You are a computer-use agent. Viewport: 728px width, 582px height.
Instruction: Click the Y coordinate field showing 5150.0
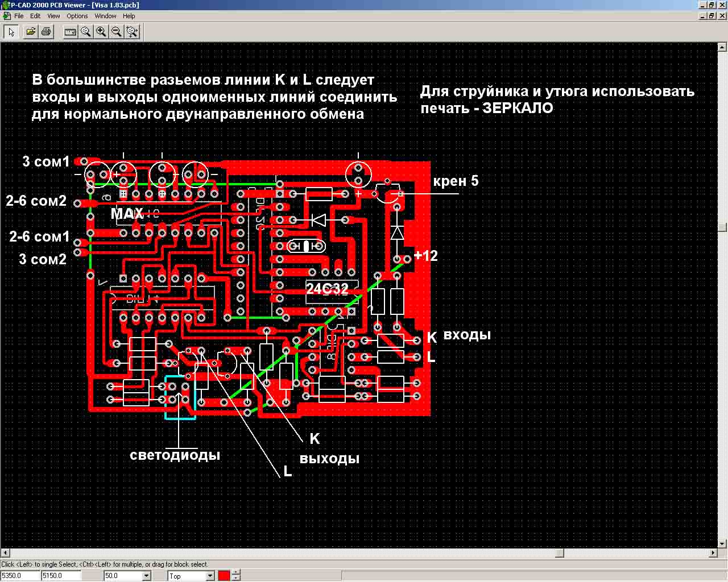point(61,576)
